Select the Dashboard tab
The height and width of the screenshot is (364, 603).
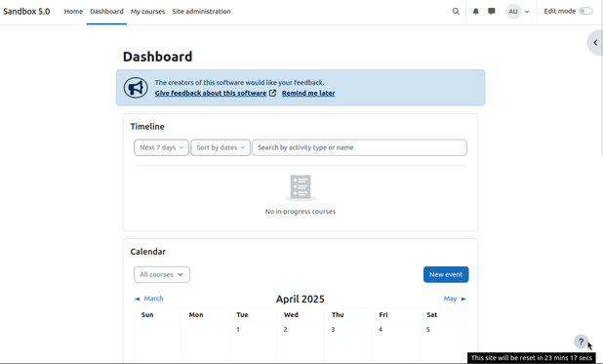point(106,12)
